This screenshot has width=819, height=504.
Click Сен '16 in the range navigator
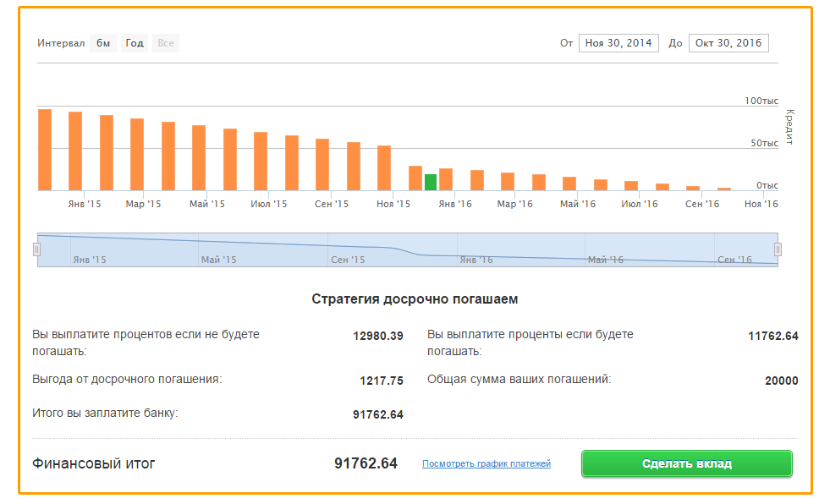734,260
